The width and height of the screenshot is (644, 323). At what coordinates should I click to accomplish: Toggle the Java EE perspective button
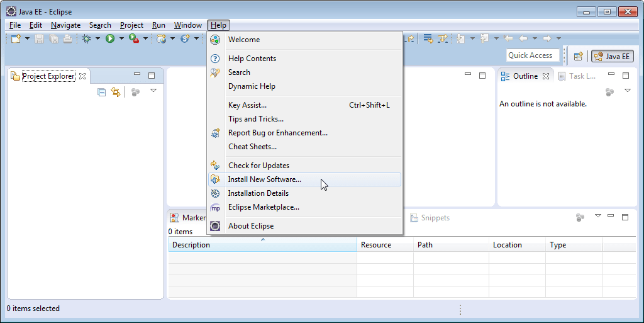pyautogui.click(x=612, y=56)
